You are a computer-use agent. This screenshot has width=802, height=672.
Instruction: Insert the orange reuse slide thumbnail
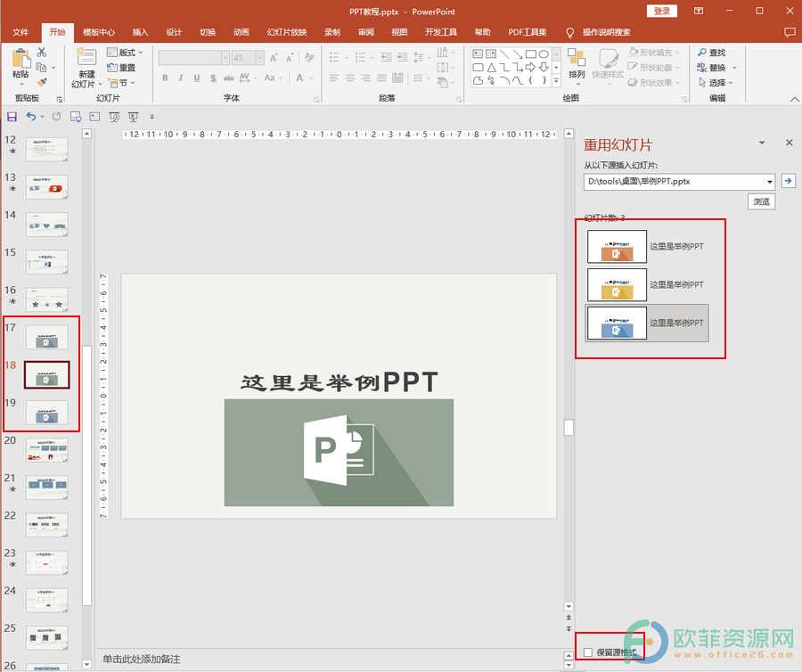coord(617,247)
